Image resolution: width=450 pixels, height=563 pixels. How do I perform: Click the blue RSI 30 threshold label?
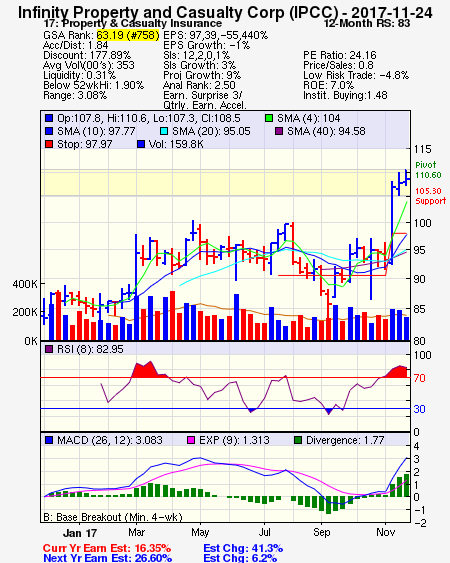pyautogui.click(x=419, y=409)
